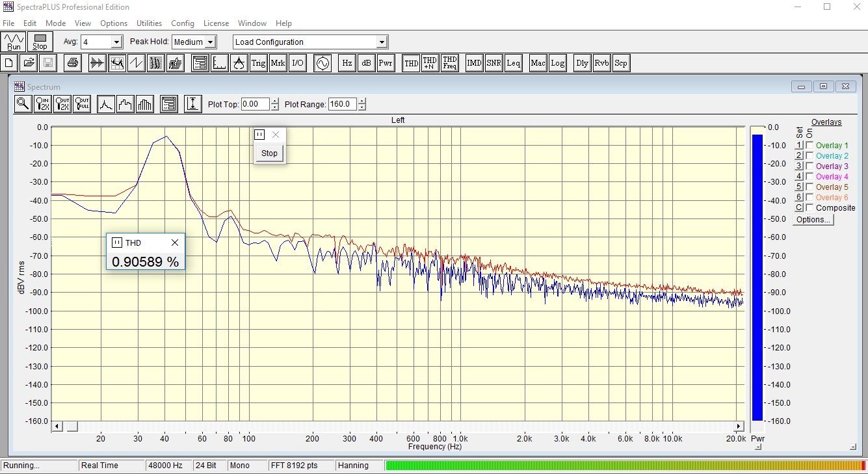Select the magnifier zoom tool in Spectrum
Screen dimensions: 868x474
click(x=23, y=103)
